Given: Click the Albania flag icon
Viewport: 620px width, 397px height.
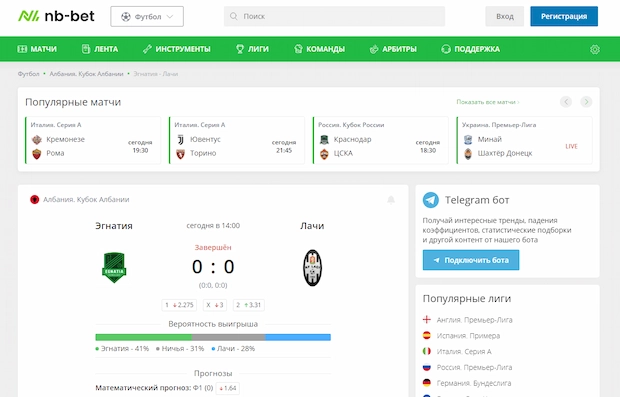Looking at the screenshot, I should tap(34, 200).
